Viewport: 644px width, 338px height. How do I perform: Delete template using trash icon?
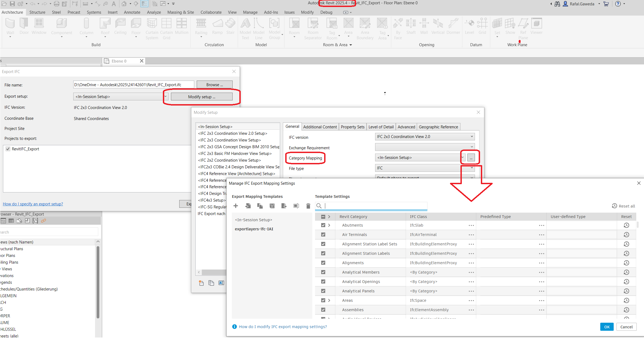tap(308, 206)
